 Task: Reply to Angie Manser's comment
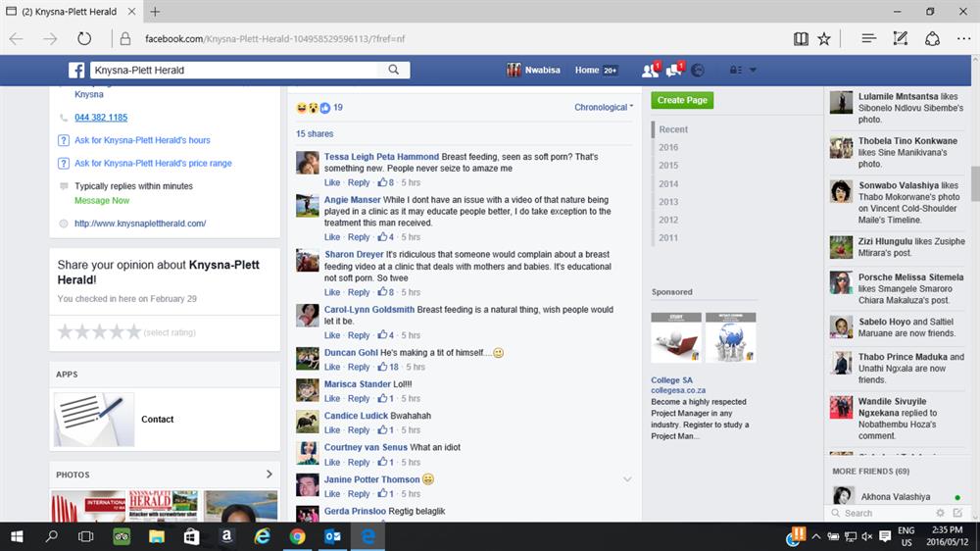[359, 237]
